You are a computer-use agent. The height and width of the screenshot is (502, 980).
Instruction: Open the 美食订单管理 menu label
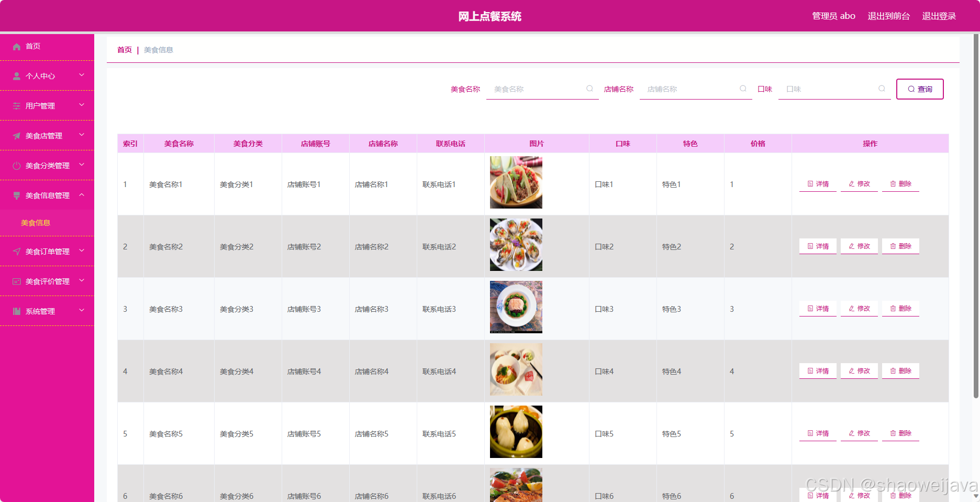pos(48,252)
